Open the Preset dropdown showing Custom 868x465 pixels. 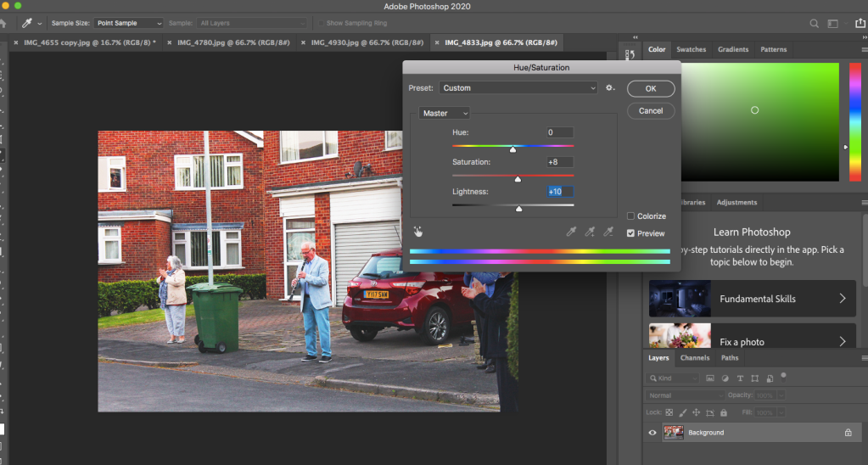[x=519, y=88]
